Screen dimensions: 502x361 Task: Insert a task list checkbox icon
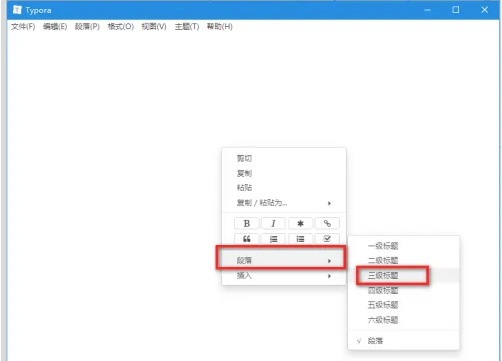(327, 239)
